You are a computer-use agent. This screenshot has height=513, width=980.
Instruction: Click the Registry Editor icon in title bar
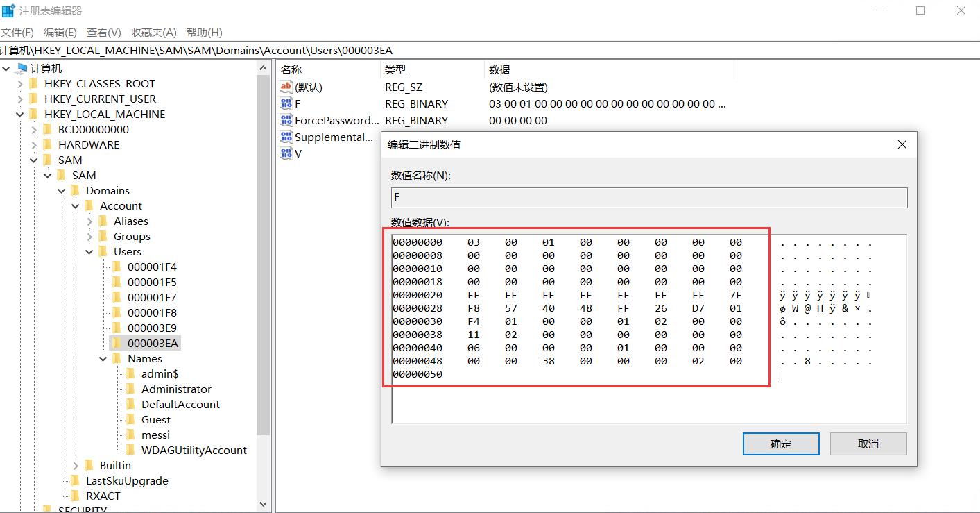[x=8, y=10]
